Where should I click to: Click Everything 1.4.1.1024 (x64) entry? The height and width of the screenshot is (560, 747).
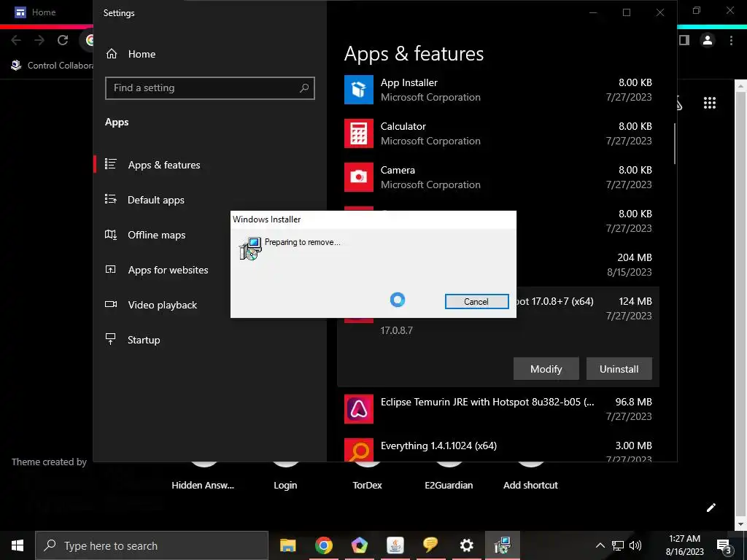438,446
